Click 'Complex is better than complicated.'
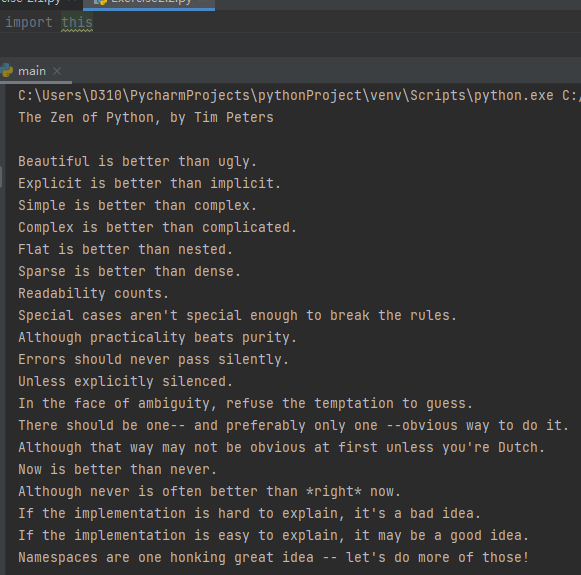Viewport: 581px width, 575px height. [x=157, y=227]
